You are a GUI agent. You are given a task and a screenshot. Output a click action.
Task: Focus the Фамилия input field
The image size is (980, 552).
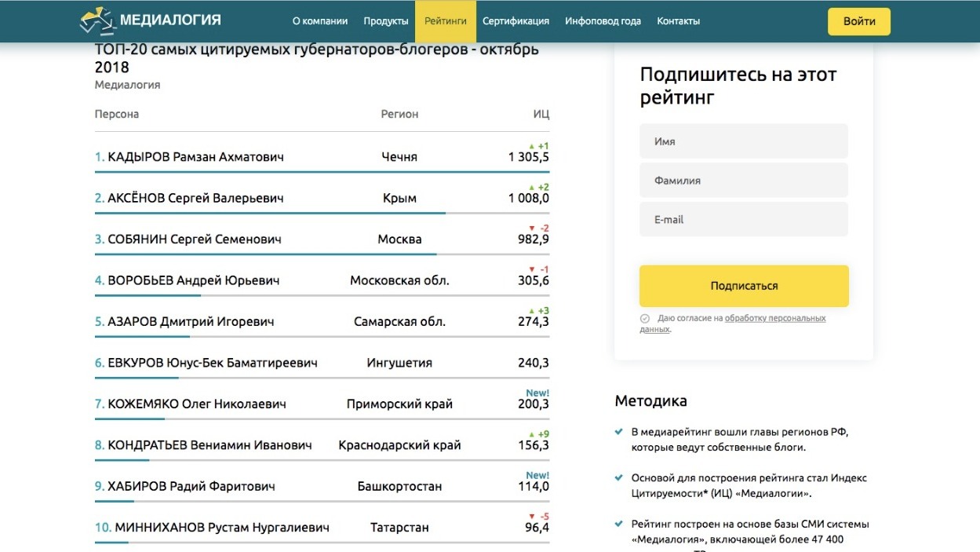coord(744,181)
